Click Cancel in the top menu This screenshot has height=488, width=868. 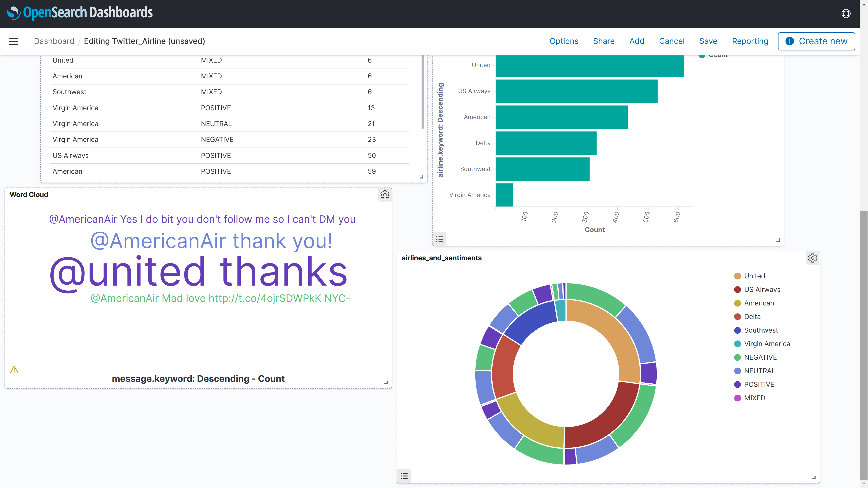[x=672, y=41]
